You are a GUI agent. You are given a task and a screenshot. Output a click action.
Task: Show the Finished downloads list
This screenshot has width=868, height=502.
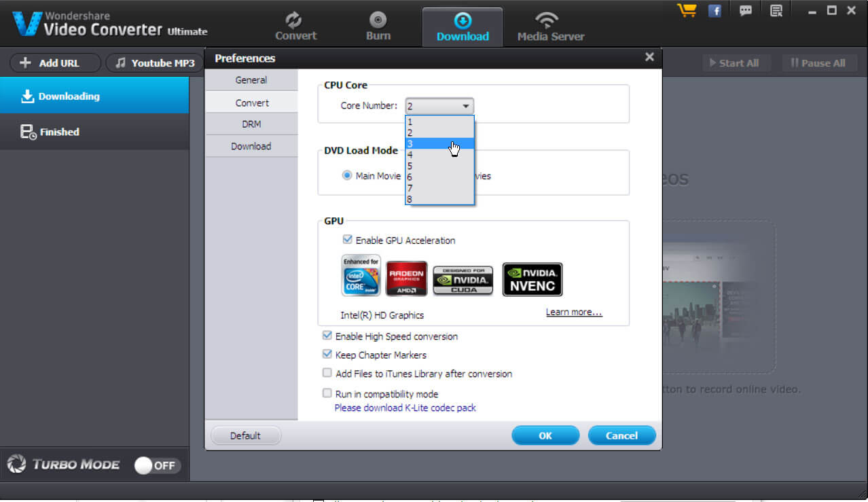point(94,132)
